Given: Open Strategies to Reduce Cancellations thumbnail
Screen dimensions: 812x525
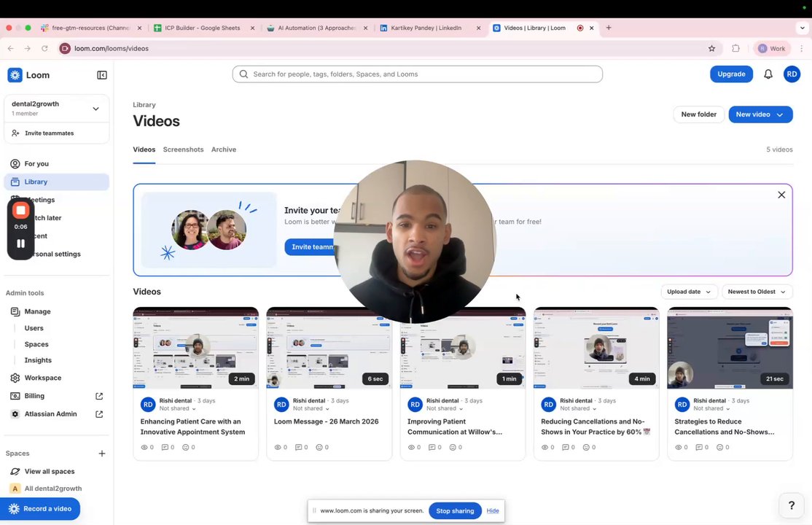Looking at the screenshot, I should pos(730,349).
